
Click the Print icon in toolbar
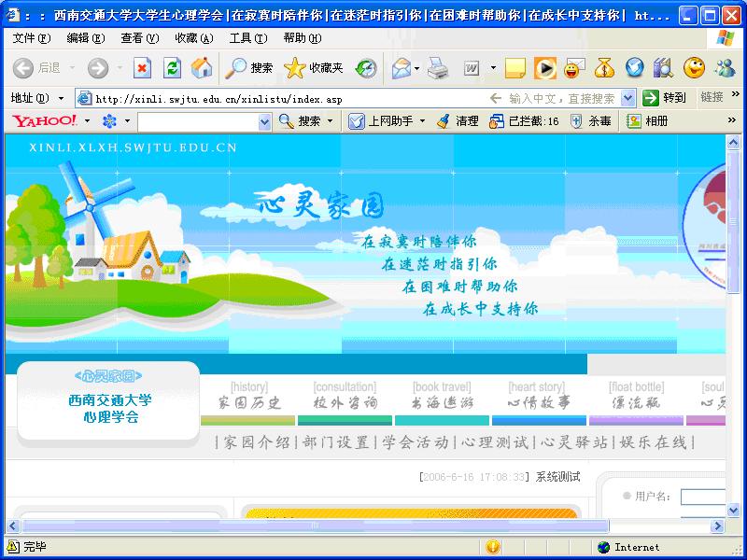tap(438, 68)
